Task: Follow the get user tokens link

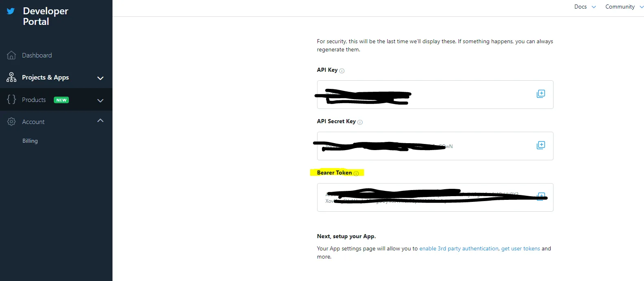Action: 520,248
